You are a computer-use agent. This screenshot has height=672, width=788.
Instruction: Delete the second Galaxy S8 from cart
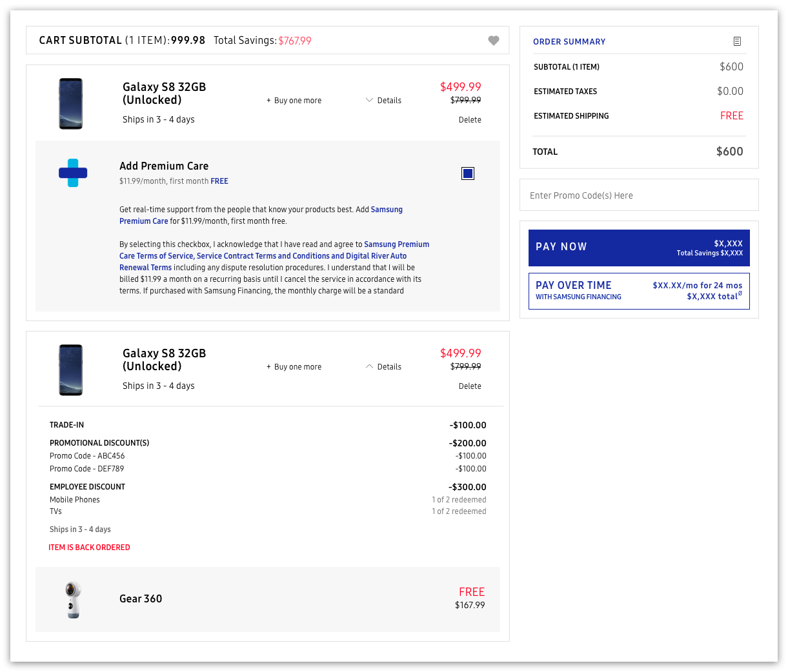(x=470, y=386)
